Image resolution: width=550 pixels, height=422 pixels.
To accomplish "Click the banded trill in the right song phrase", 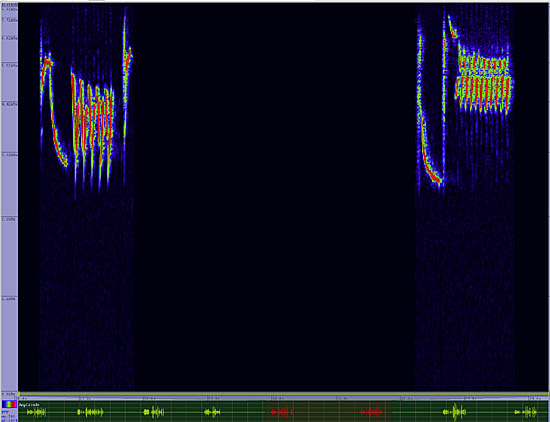I will tap(484, 81).
